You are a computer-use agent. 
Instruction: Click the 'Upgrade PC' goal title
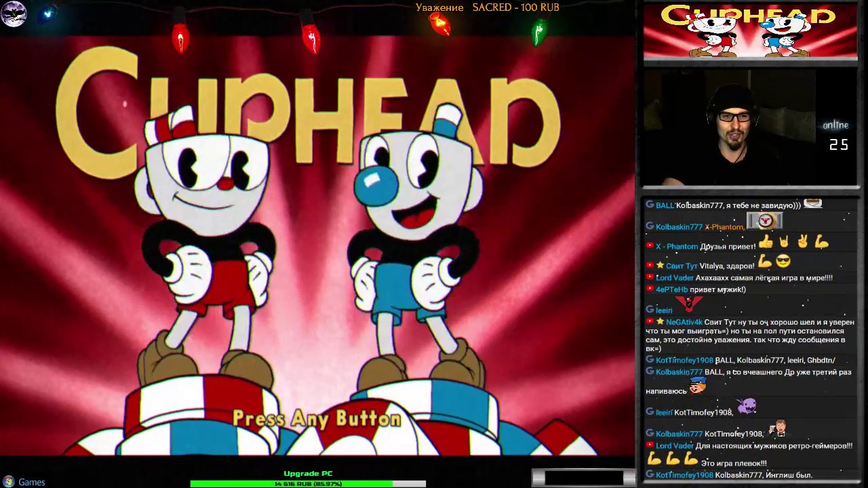pyautogui.click(x=308, y=474)
